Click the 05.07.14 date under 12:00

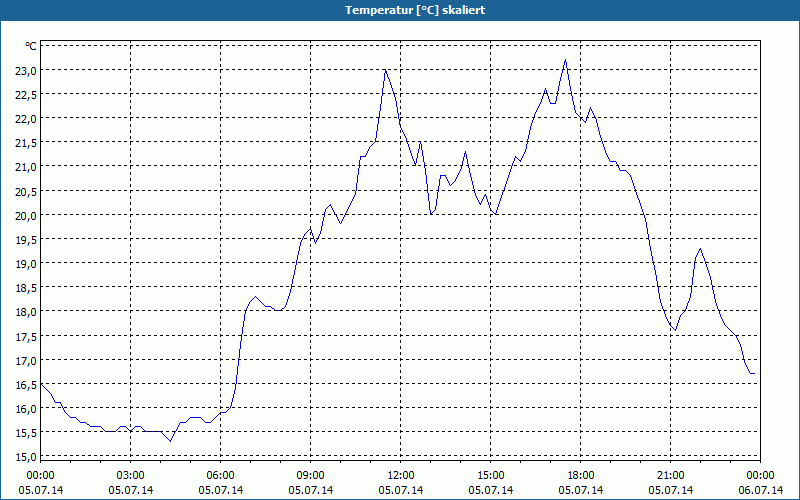[401, 490]
